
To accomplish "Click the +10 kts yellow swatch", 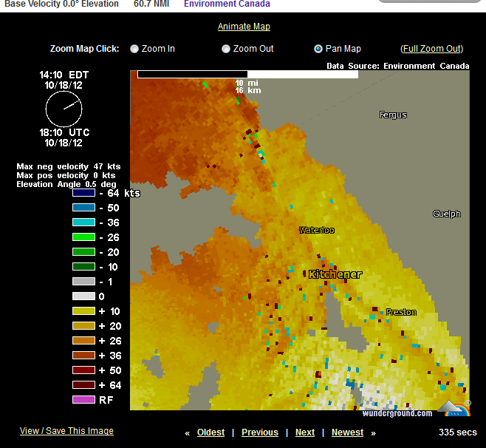I will pos(83,311).
